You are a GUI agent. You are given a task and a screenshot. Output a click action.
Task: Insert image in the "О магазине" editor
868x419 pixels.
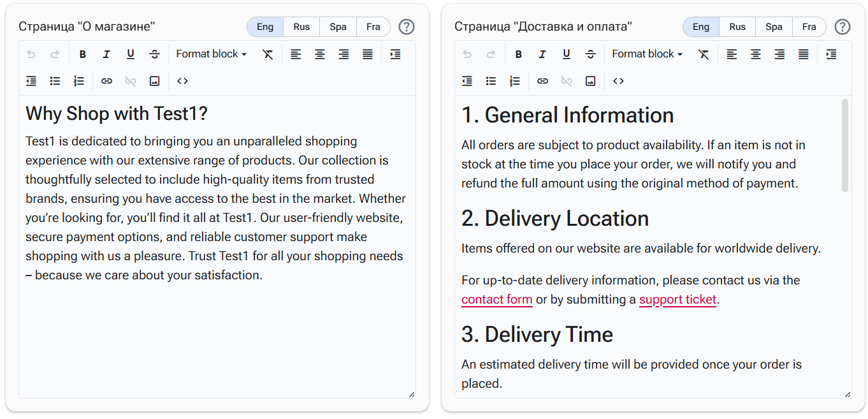154,81
